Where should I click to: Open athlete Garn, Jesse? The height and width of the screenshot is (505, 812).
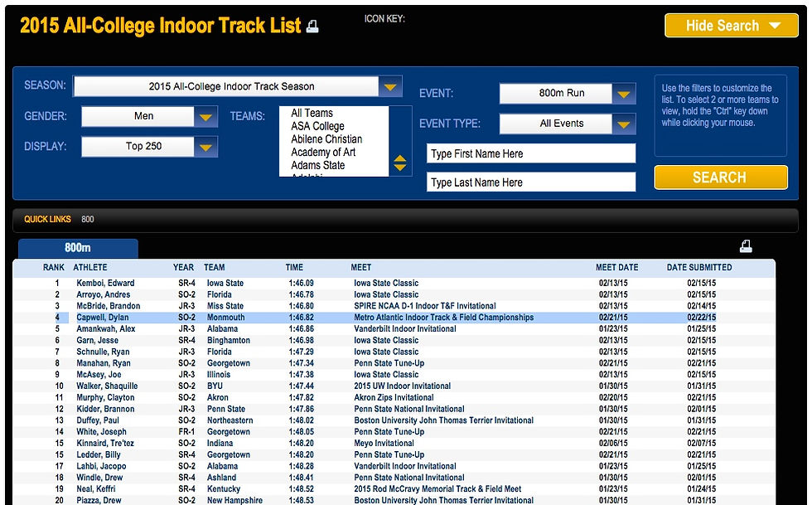coord(98,340)
